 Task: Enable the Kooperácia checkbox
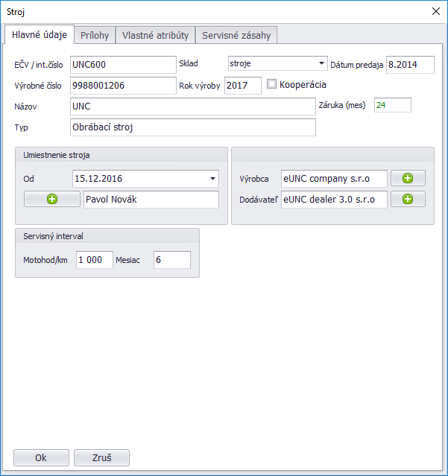click(272, 84)
